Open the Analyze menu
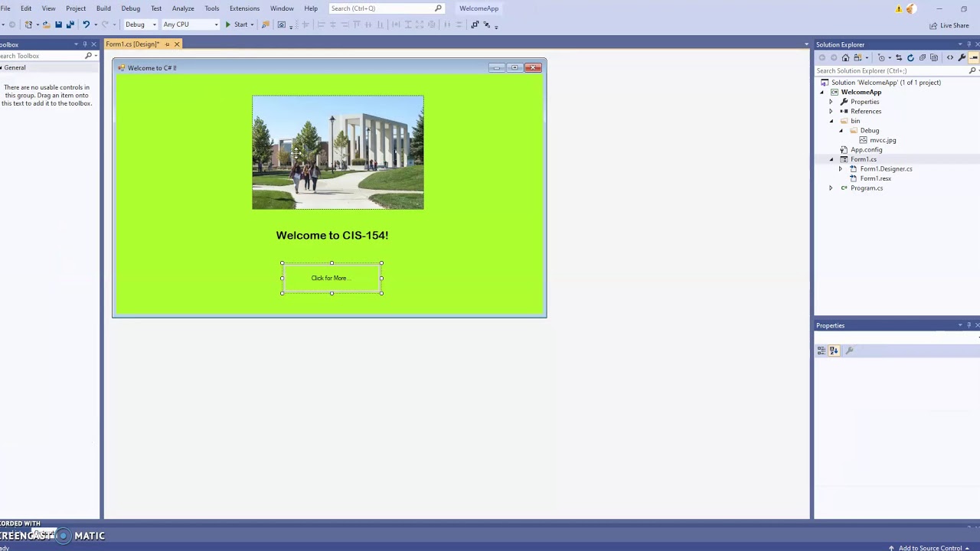 [x=183, y=8]
